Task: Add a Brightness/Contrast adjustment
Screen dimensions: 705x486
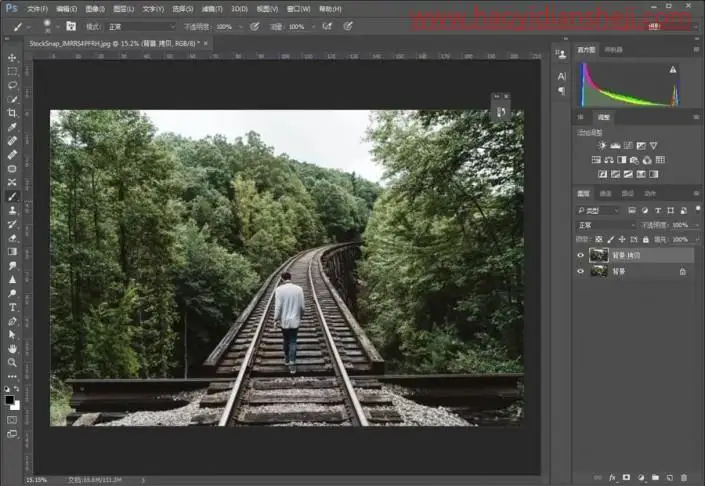Action: (x=602, y=145)
